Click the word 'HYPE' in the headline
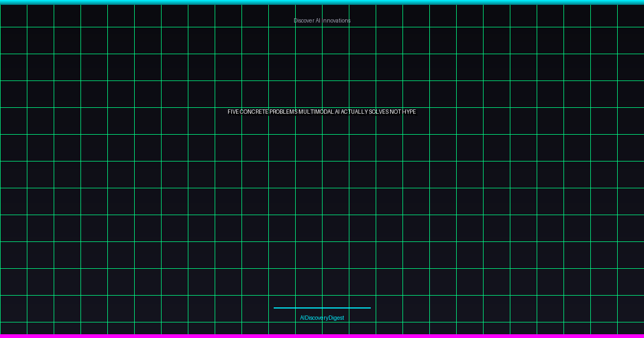The image size is (644, 338). click(409, 112)
